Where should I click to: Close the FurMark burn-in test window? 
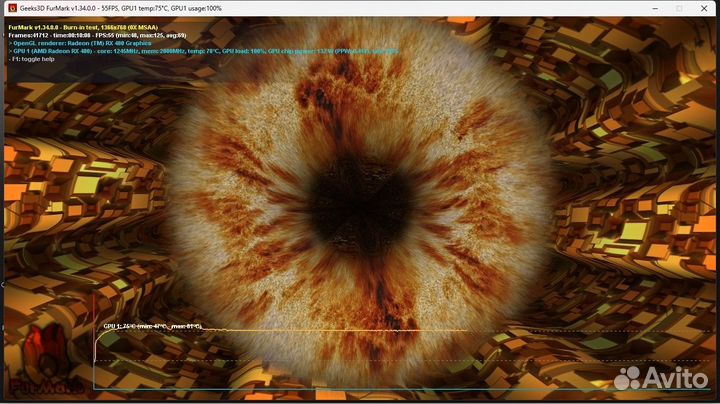tap(704, 8)
